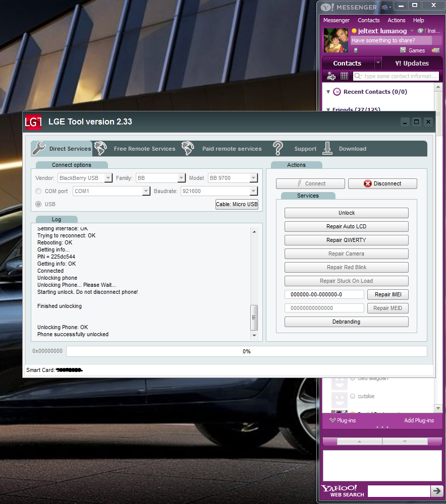The height and width of the screenshot is (504, 446).
Task: Expand the COM port COM1 dropdown
Action: pyautogui.click(x=146, y=191)
